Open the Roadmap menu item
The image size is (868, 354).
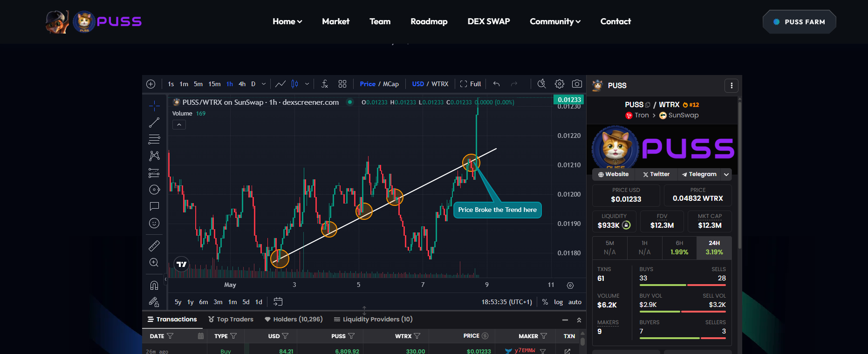(x=429, y=21)
